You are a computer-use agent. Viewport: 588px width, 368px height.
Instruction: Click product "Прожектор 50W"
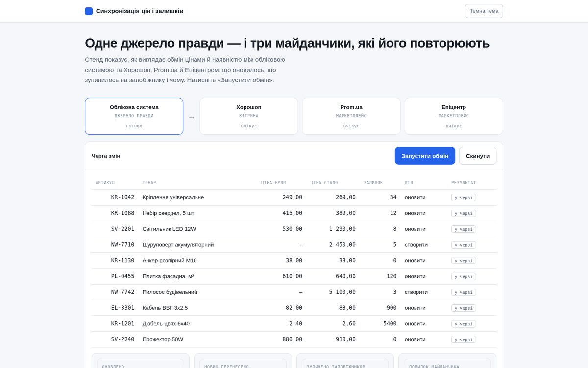click(163, 339)
